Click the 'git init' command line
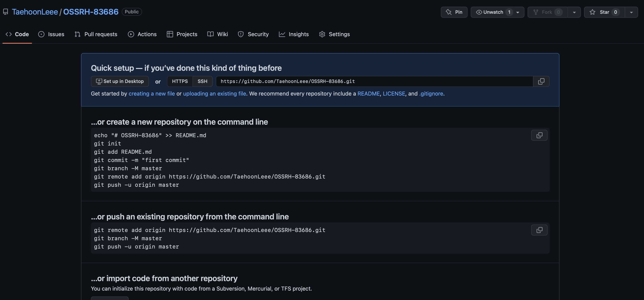This screenshot has height=300, width=644. (108, 144)
